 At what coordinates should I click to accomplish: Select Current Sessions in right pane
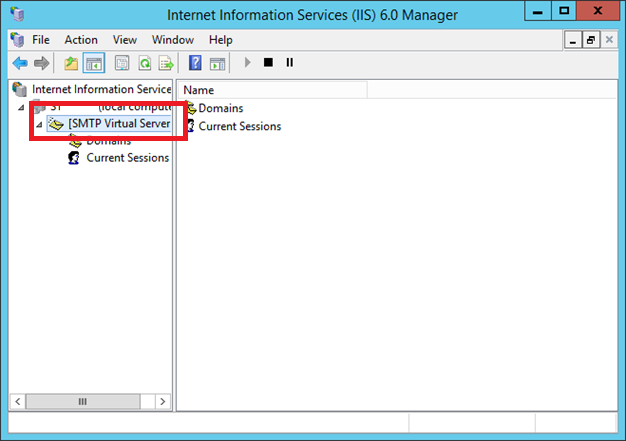pos(240,126)
